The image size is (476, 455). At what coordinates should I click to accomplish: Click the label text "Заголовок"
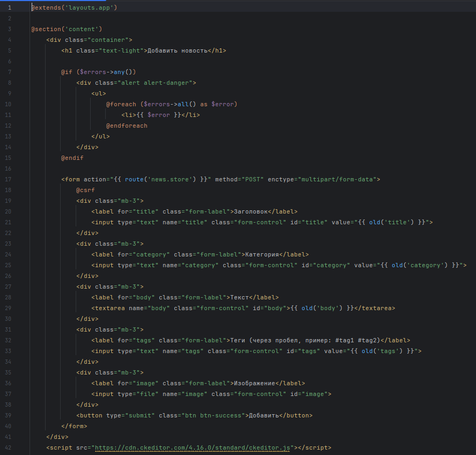coord(251,211)
